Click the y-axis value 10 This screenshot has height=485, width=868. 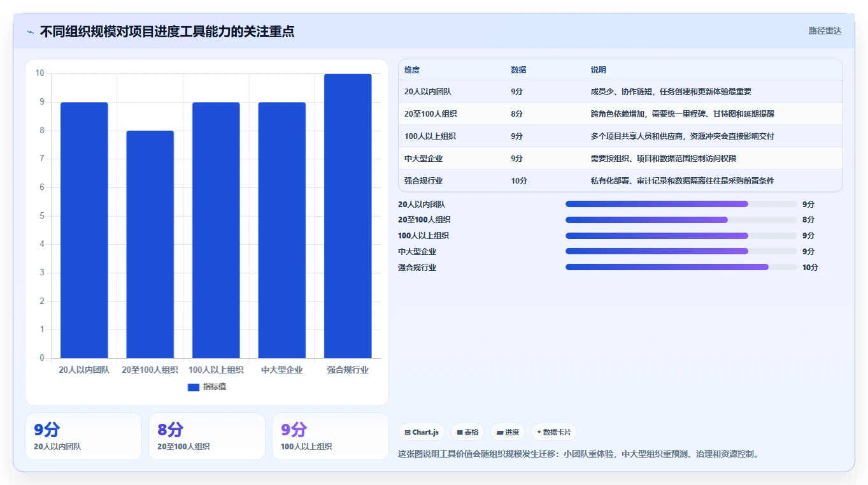[x=40, y=73]
